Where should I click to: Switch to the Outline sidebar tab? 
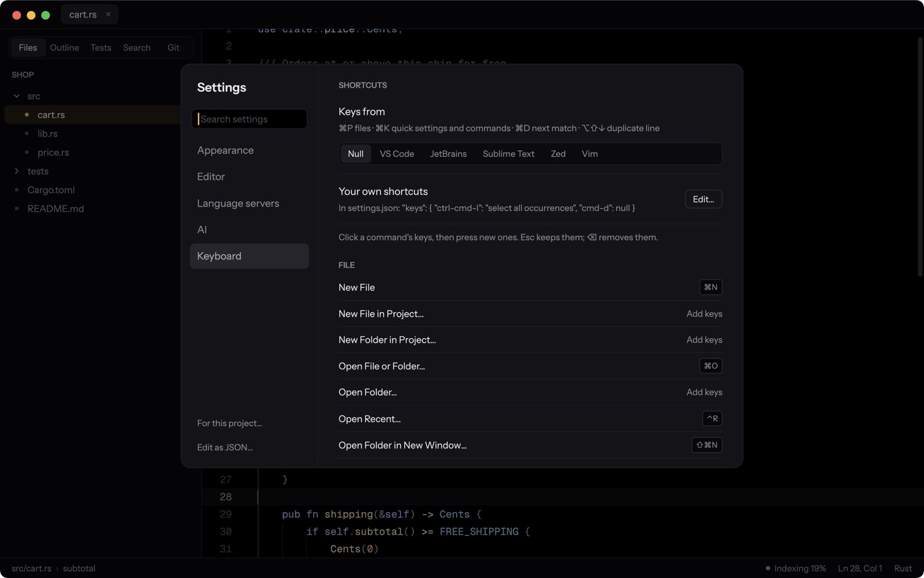click(x=64, y=47)
